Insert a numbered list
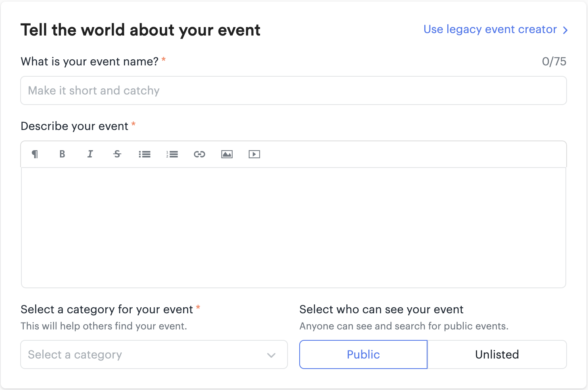The width and height of the screenshot is (588, 390). point(172,154)
